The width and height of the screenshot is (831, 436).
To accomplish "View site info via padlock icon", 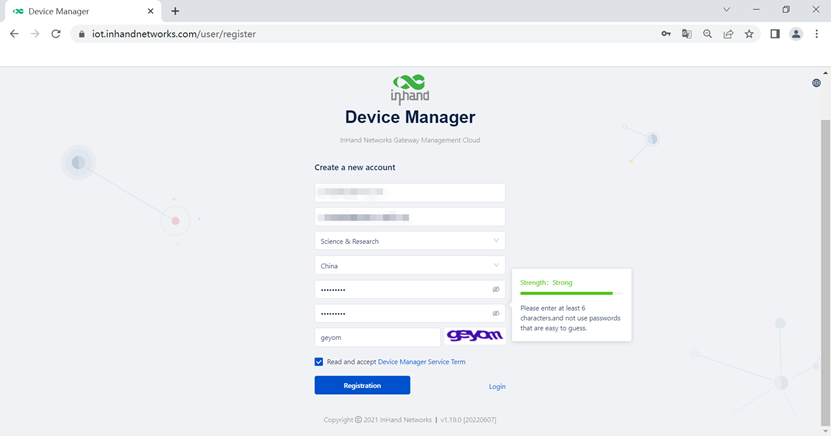I will point(81,34).
